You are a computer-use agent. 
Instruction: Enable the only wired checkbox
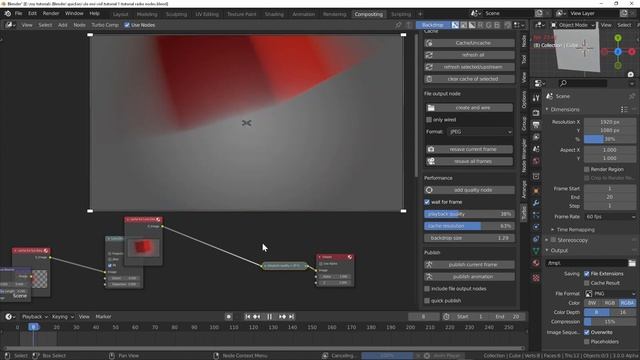point(429,120)
